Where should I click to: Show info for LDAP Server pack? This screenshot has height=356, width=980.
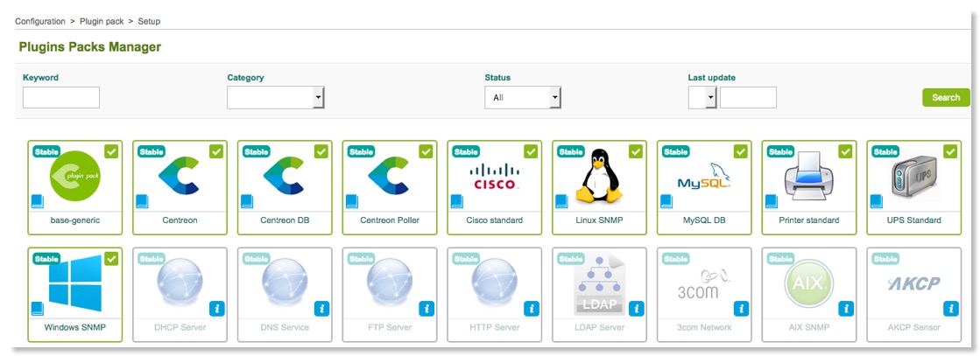(637, 308)
